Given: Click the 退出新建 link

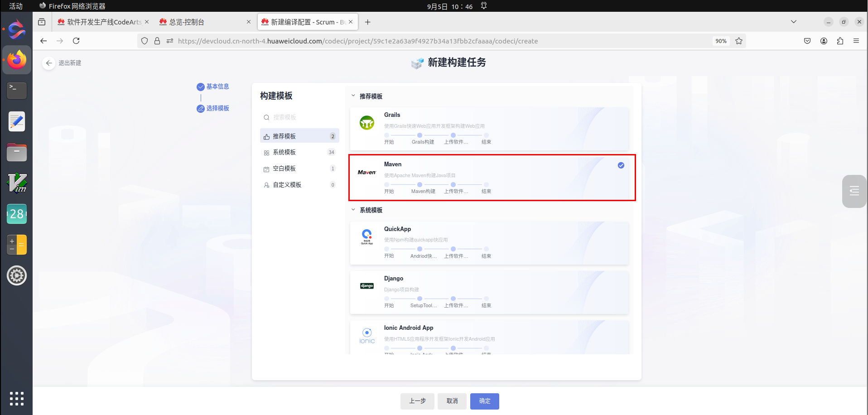Looking at the screenshot, I should click(x=70, y=63).
